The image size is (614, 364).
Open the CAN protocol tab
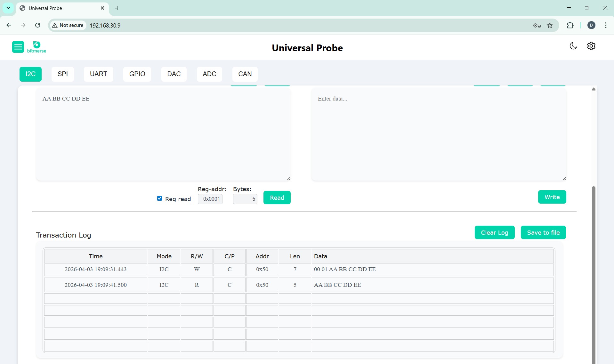(x=245, y=74)
